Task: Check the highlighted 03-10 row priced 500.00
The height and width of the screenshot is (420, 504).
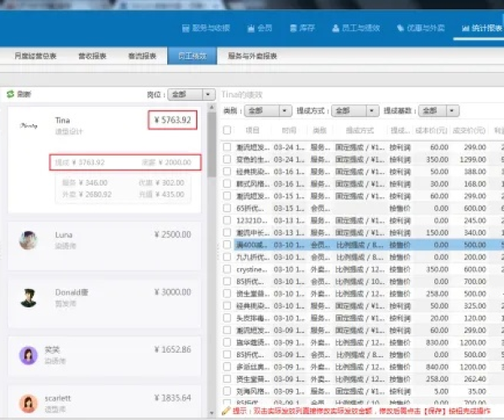Action: point(227,245)
